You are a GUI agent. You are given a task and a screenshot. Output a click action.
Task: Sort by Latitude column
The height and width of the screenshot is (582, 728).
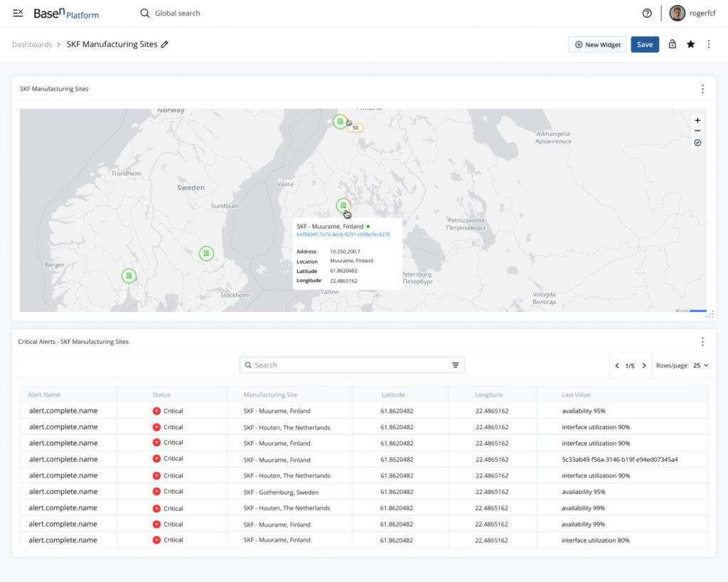pos(392,395)
